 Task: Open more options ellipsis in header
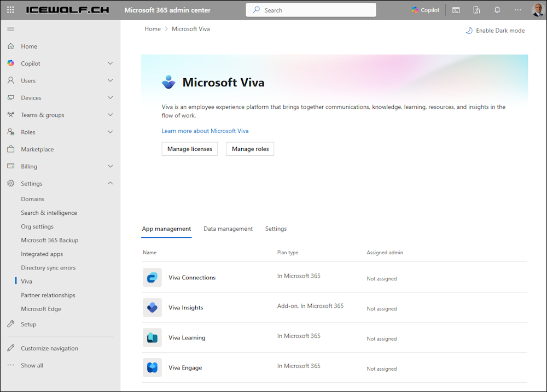(x=517, y=10)
